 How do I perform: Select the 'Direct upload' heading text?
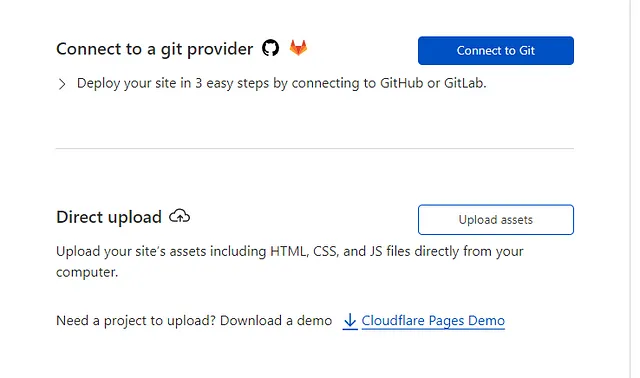[x=109, y=217]
